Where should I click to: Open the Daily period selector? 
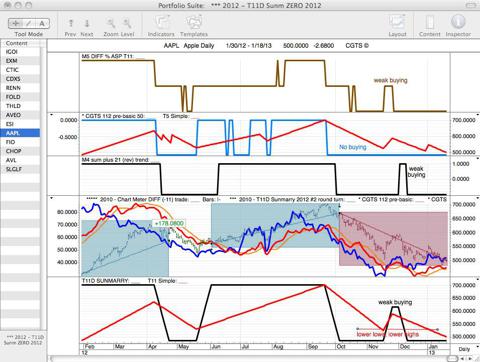point(464,349)
